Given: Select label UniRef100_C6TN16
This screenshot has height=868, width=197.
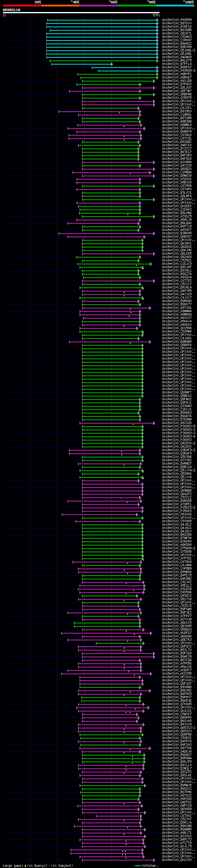Looking at the screenshot, I should click(x=177, y=135).
